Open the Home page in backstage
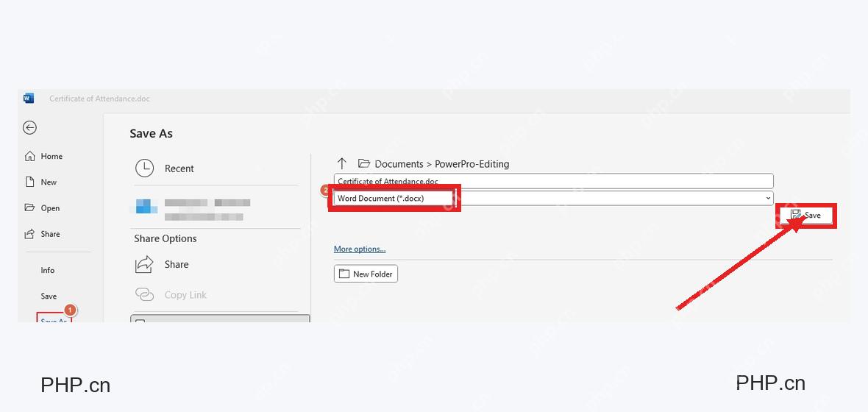Viewport: 868px width, 412px height. point(43,156)
